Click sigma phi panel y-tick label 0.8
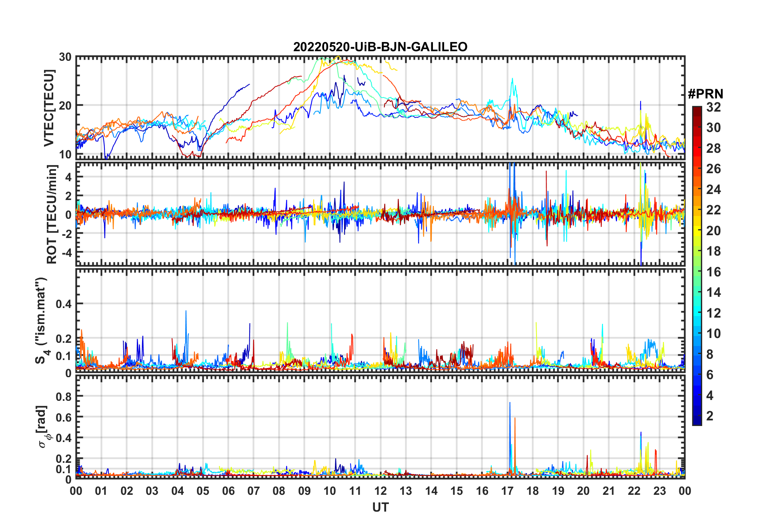The height and width of the screenshot is (532, 761). point(64,396)
